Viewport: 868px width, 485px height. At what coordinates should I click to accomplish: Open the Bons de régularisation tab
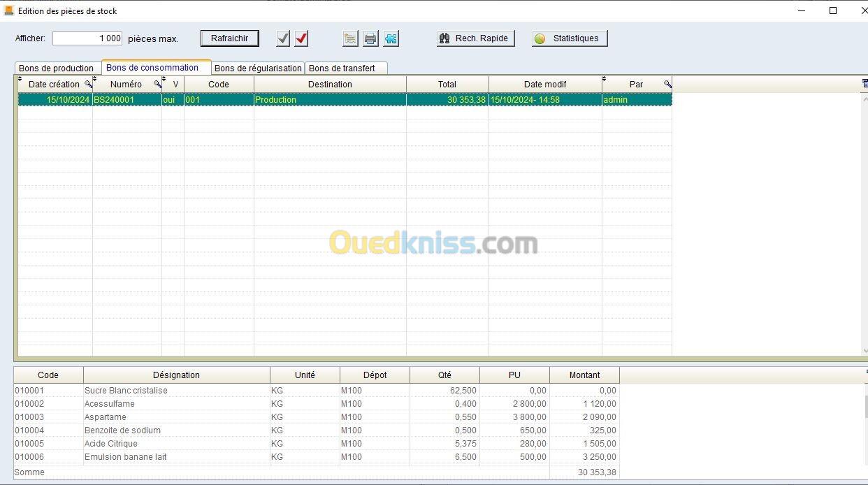(x=258, y=68)
